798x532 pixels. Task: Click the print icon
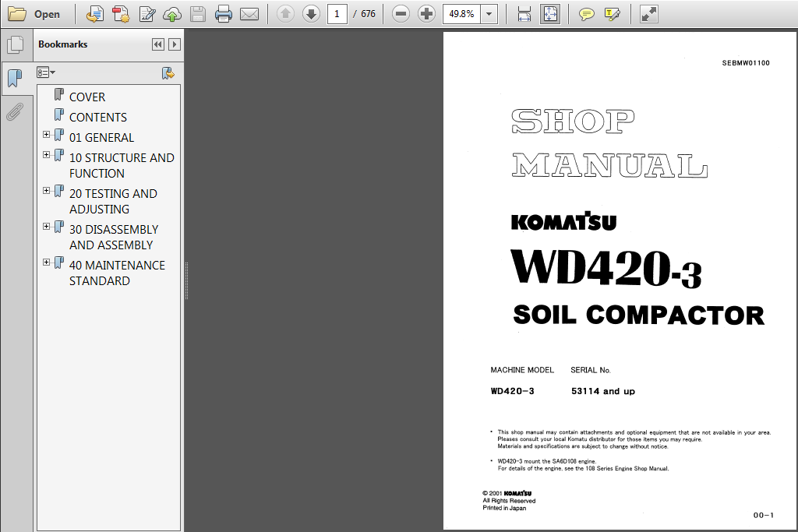[x=224, y=14]
